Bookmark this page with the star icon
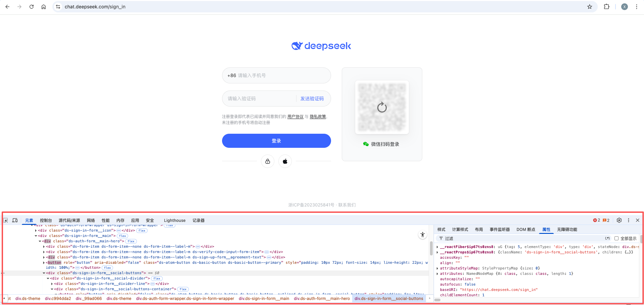644x305 pixels. coord(590,7)
